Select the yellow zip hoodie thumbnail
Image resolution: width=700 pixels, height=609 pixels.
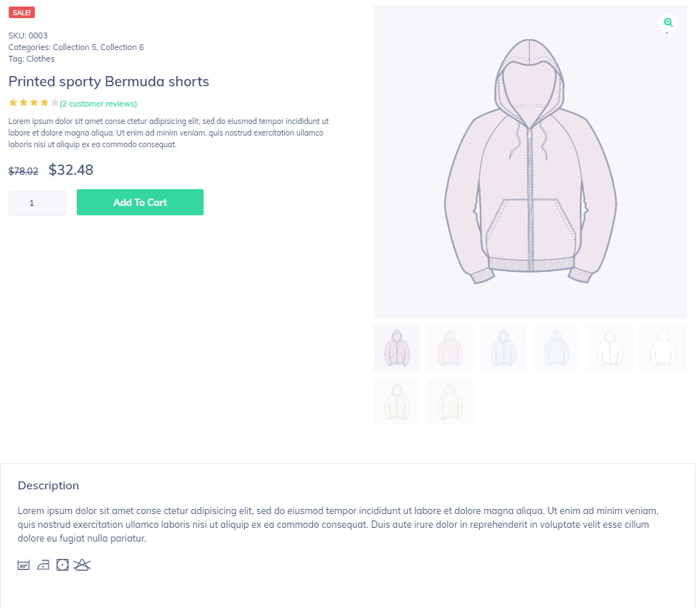397,402
